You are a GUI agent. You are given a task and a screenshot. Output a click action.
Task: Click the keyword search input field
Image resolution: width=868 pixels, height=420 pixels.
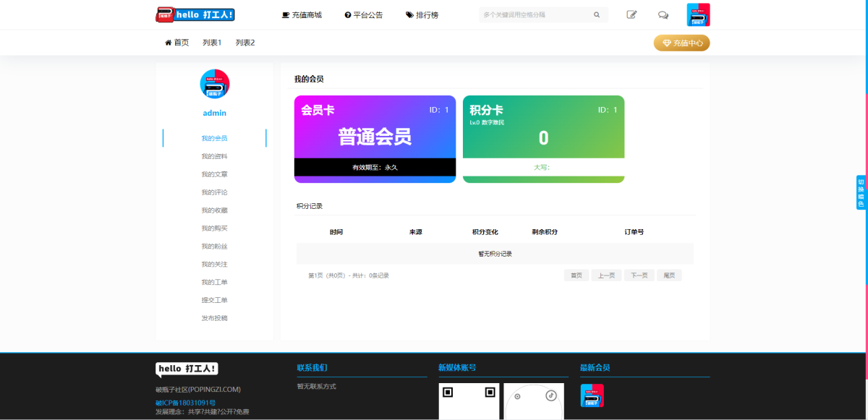tap(535, 14)
